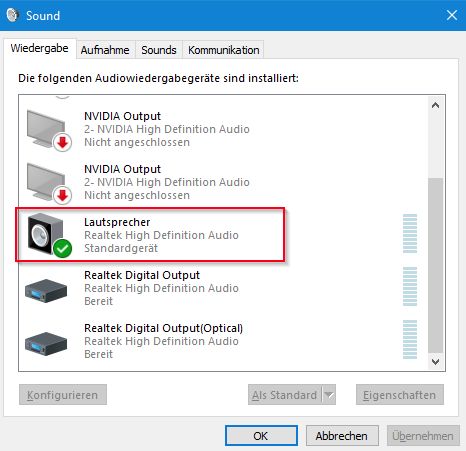Open Eigenschaften for the selected device
Image resolution: width=466 pixels, height=451 pixels.
click(x=400, y=395)
